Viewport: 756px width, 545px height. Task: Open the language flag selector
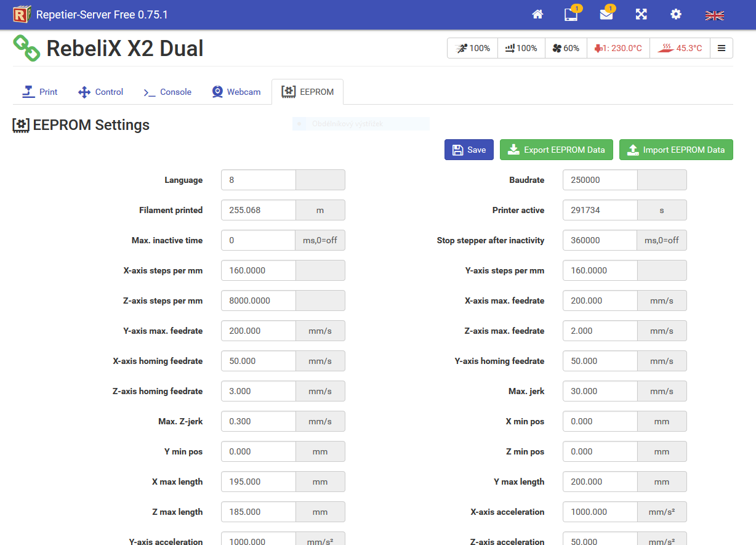coord(714,15)
